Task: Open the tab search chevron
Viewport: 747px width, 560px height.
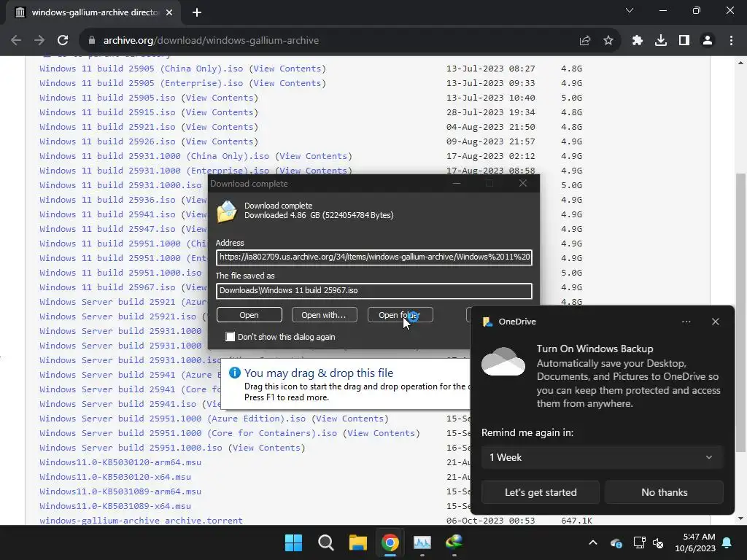Action: [630, 10]
